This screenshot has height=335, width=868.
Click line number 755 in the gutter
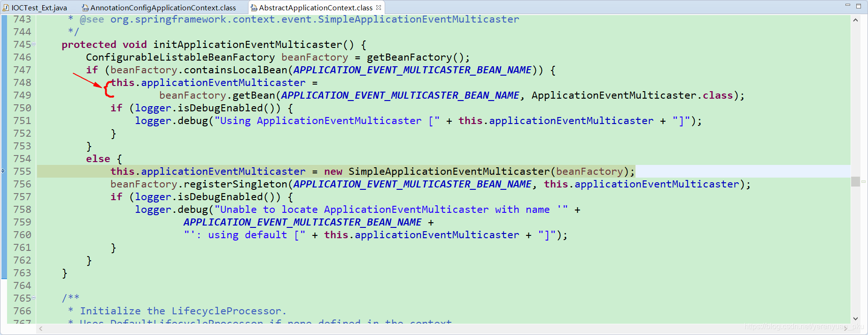[22, 171]
